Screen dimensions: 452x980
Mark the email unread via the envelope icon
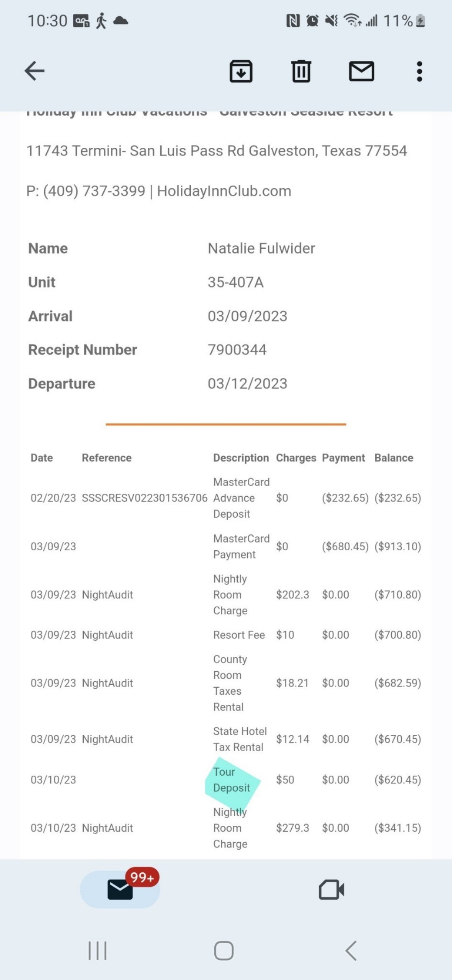(362, 71)
